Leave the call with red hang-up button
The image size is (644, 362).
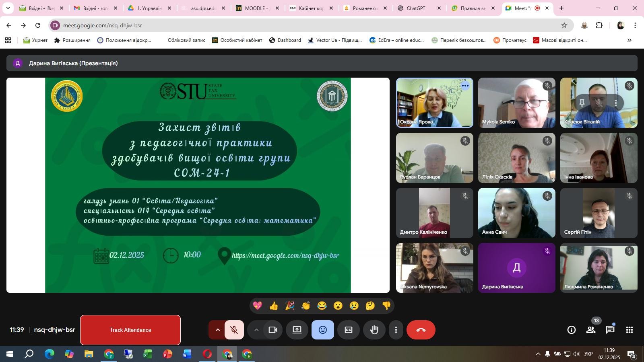(x=421, y=330)
